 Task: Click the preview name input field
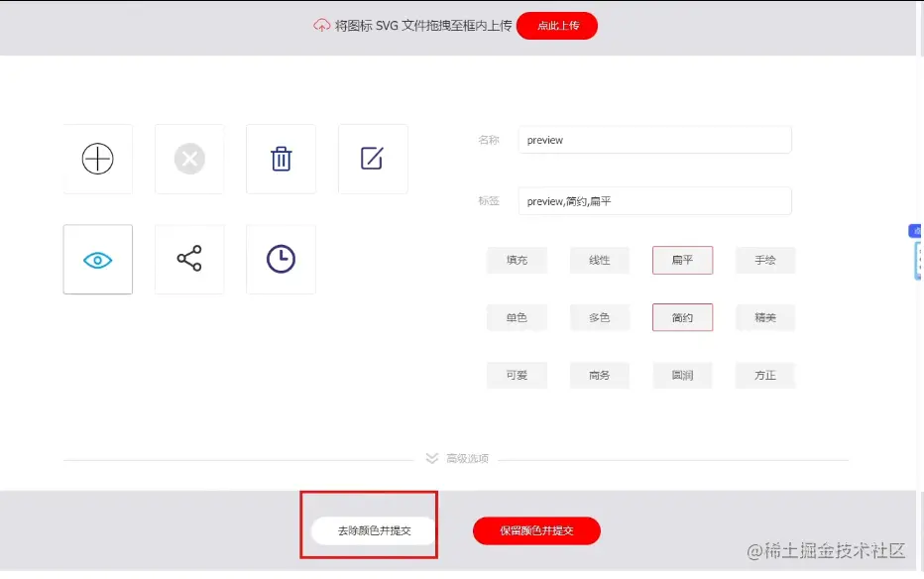click(654, 140)
